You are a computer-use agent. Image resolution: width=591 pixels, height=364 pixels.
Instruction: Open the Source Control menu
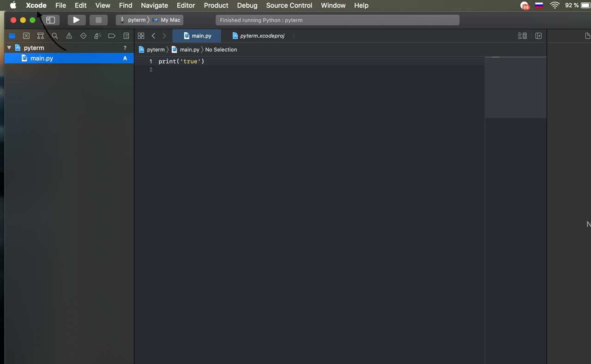click(289, 5)
